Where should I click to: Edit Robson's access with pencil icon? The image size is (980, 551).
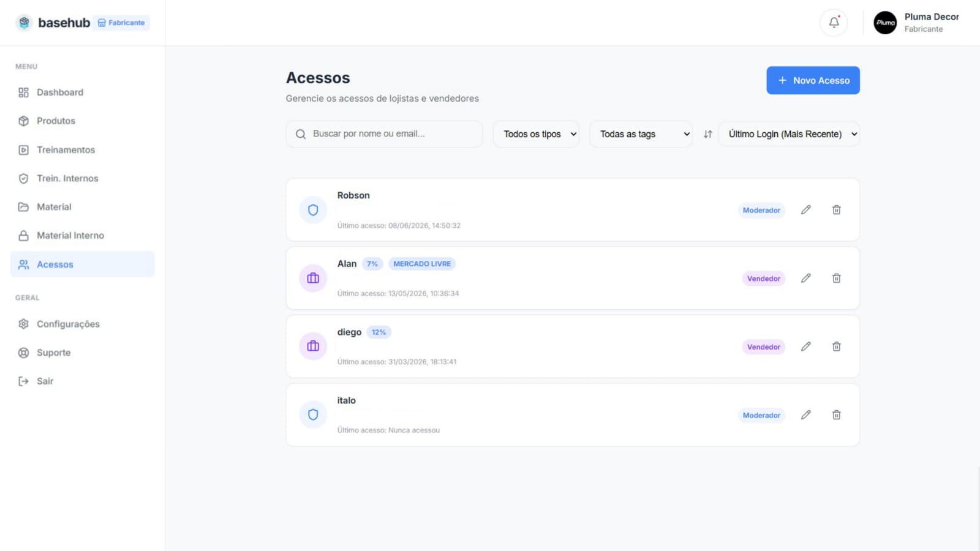tap(806, 210)
